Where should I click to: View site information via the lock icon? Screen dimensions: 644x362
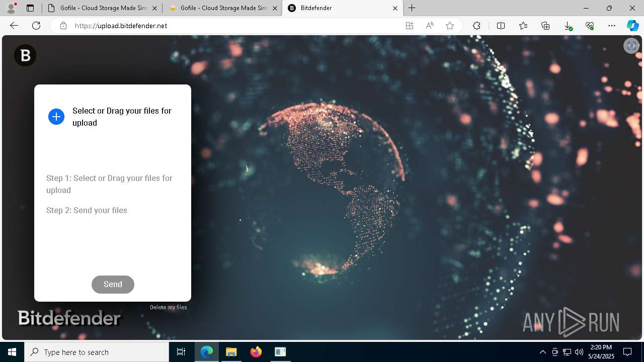(x=63, y=26)
